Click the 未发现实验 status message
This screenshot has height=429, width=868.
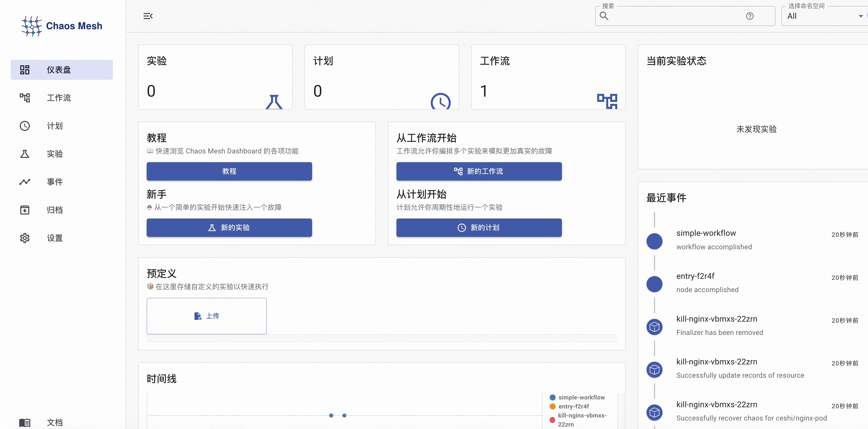pos(756,129)
